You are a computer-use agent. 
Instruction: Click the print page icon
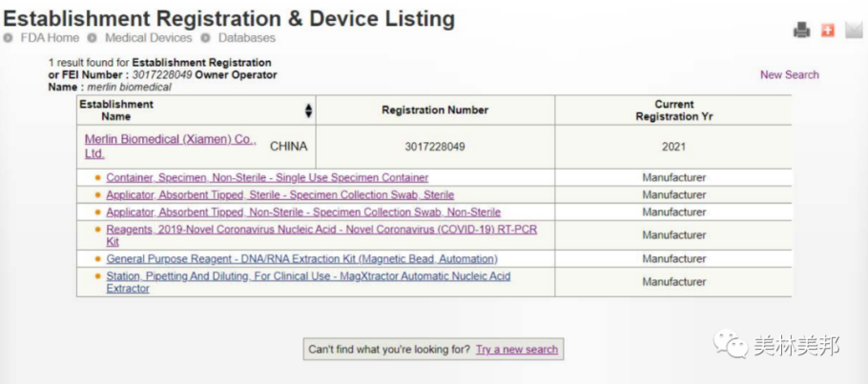[x=801, y=31]
